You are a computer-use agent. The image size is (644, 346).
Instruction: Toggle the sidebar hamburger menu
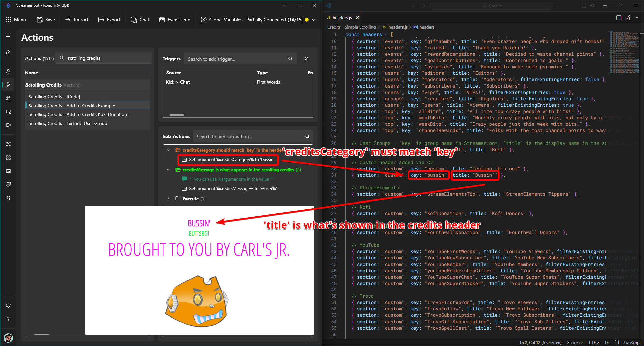point(8,35)
